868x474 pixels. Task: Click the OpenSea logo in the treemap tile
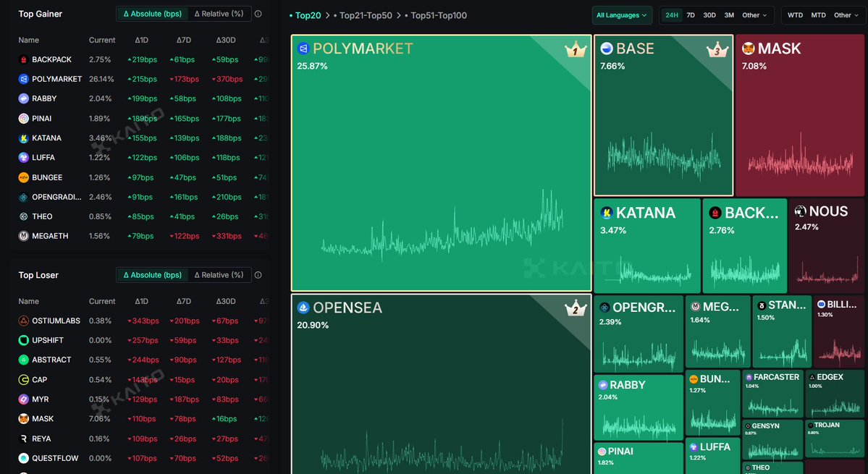(303, 308)
